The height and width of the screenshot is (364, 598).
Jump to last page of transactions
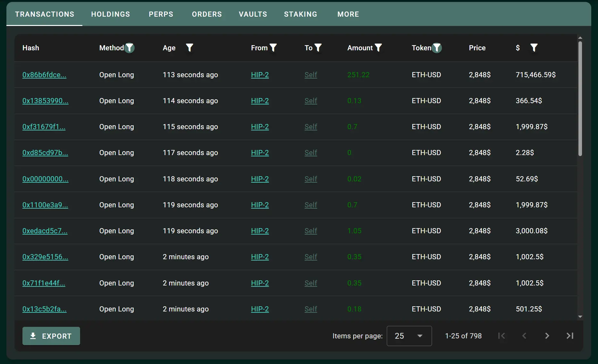click(x=570, y=336)
